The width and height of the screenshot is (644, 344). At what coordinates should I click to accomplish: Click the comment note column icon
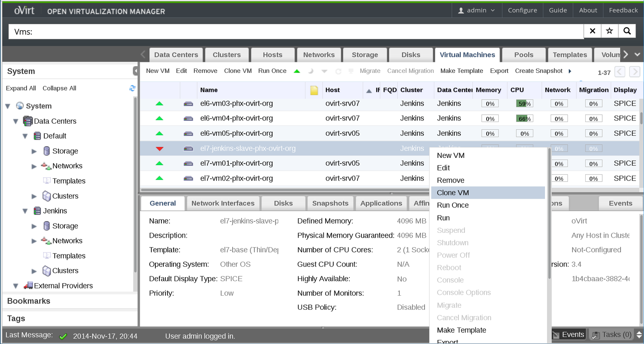(x=314, y=90)
